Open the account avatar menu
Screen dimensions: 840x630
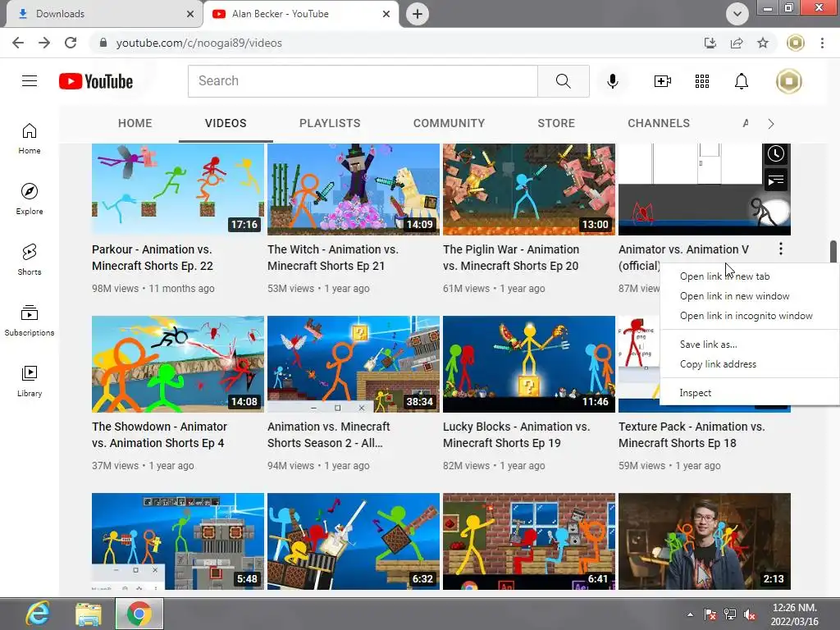(x=789, y=81)
